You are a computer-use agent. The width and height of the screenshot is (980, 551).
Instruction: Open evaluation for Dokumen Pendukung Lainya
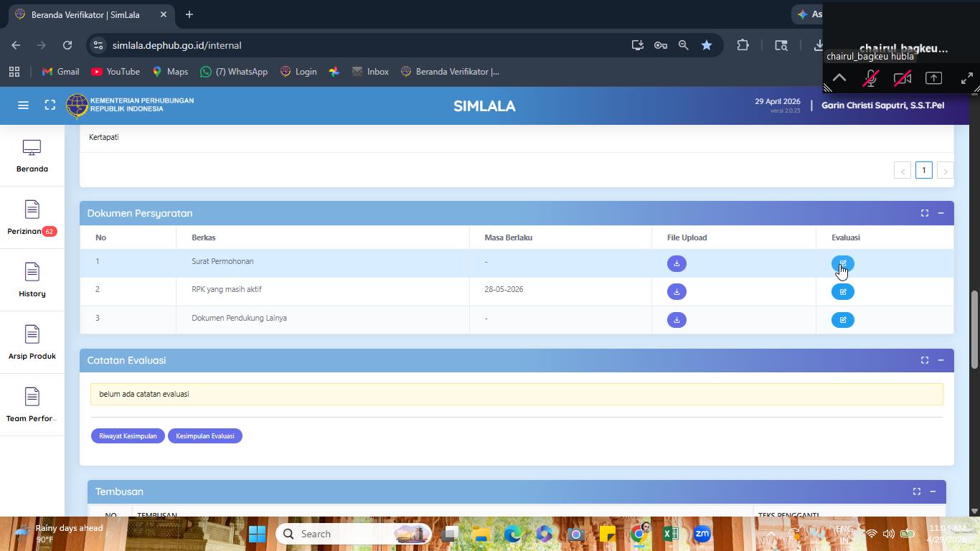(842, 320)
